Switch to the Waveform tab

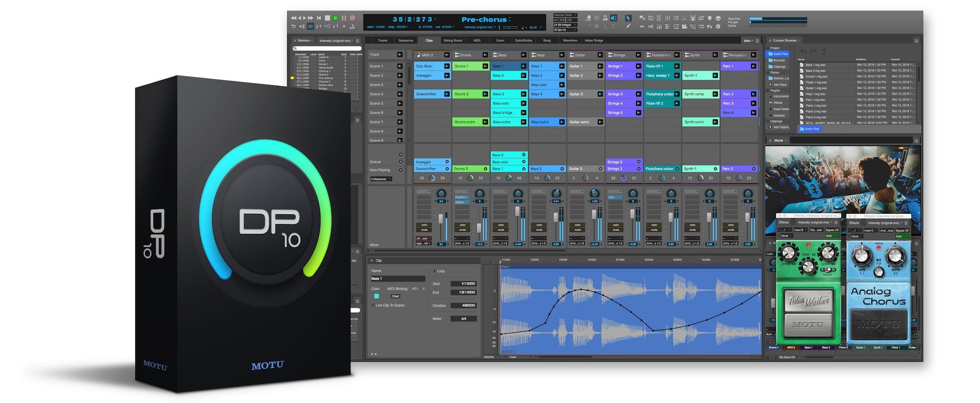click(x=570, y=41)
